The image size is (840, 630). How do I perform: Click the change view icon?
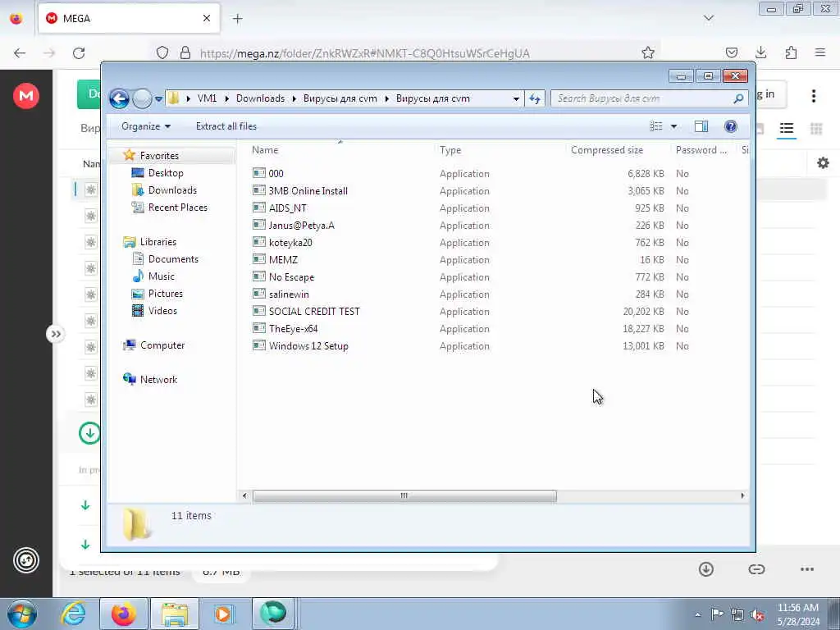click(x=656, y=126)
